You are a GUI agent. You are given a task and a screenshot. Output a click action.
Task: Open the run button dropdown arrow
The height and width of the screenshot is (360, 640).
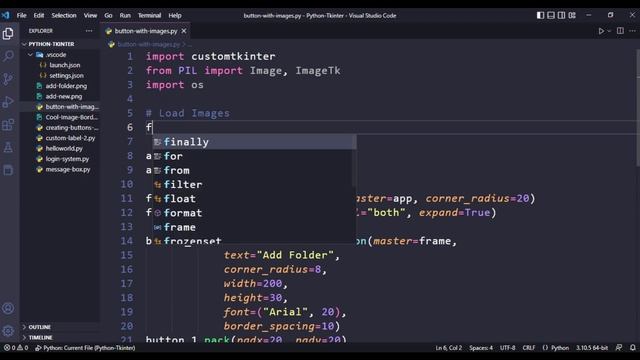609,31
